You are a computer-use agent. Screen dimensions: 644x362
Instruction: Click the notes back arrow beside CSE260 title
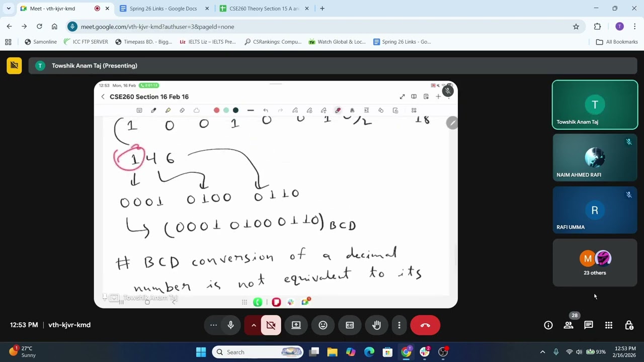(103, 97)
